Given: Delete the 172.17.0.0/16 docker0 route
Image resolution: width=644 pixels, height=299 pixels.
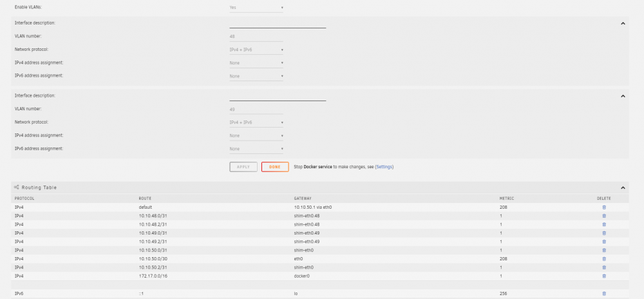Looking at the screenshot, I should [604, 276].
